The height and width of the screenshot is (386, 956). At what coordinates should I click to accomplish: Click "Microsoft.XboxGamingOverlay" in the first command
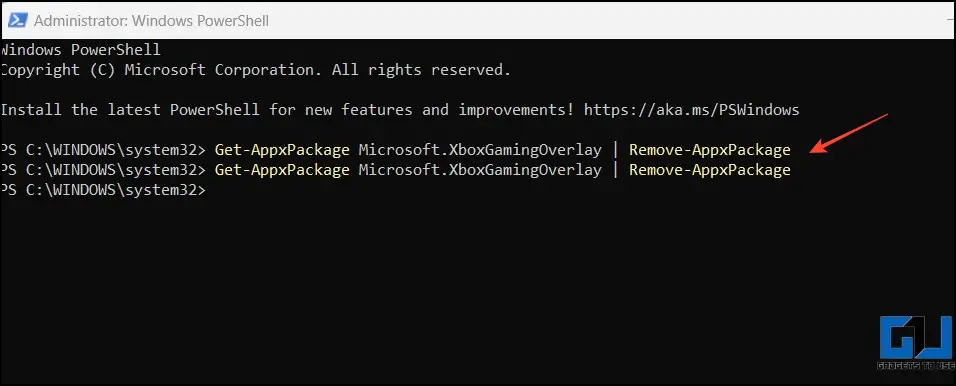click(x=480, y=150)
